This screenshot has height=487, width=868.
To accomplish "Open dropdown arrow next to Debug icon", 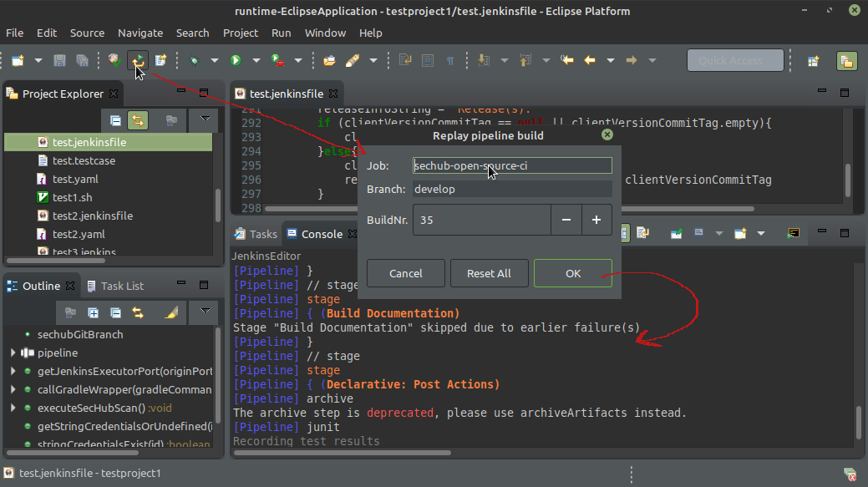I will [214, 60].
